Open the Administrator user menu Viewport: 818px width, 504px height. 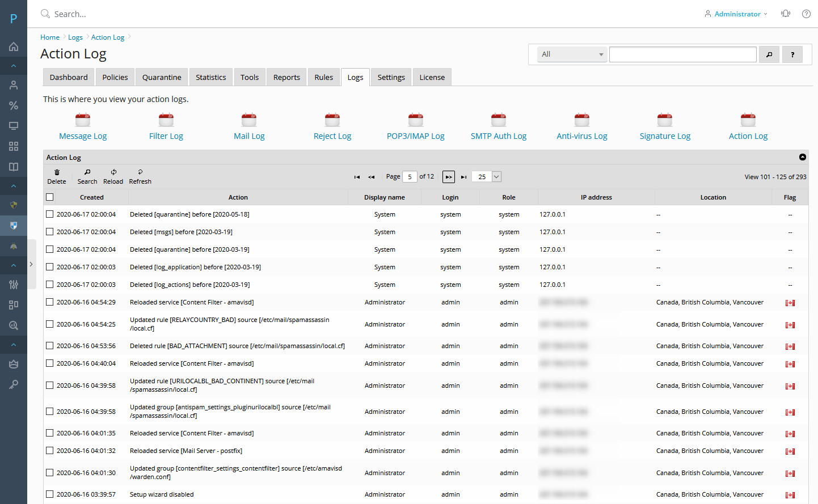736,14
